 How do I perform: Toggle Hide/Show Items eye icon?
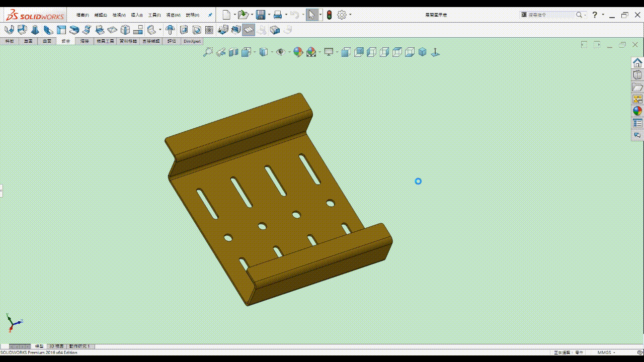click(281, 52)
